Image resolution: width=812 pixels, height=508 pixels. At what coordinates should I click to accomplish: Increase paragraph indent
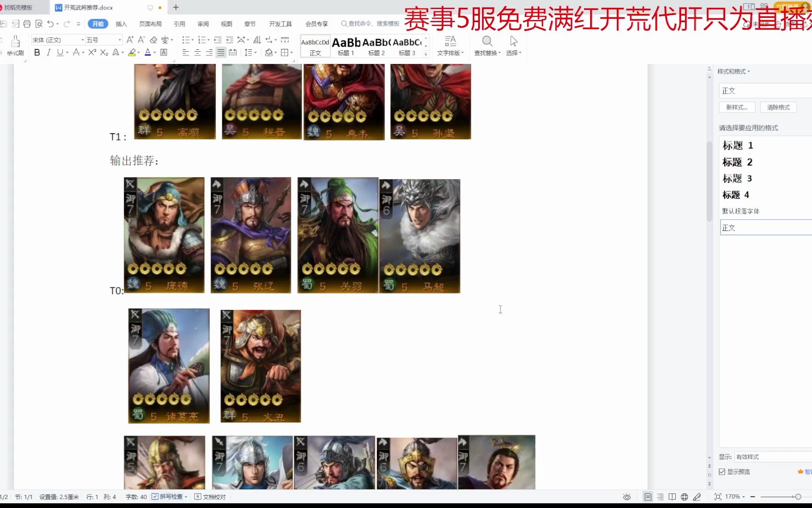pyautogui.click(x=229, y=40)
